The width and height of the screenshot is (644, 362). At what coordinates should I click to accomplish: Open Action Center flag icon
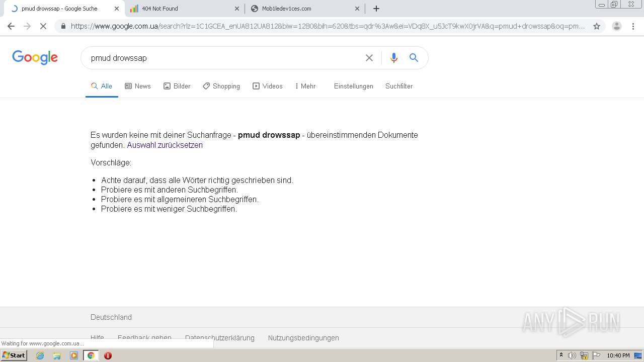(x=596, y=355)
